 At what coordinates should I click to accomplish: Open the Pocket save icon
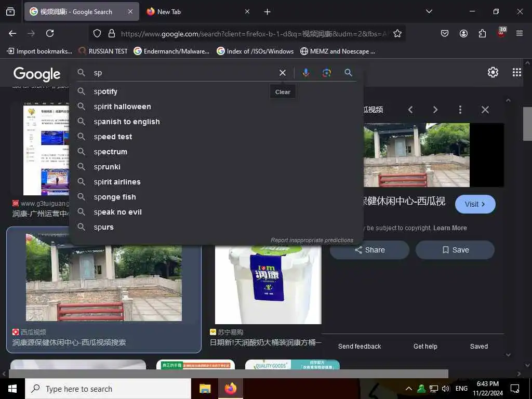click(x=445, y=33)
